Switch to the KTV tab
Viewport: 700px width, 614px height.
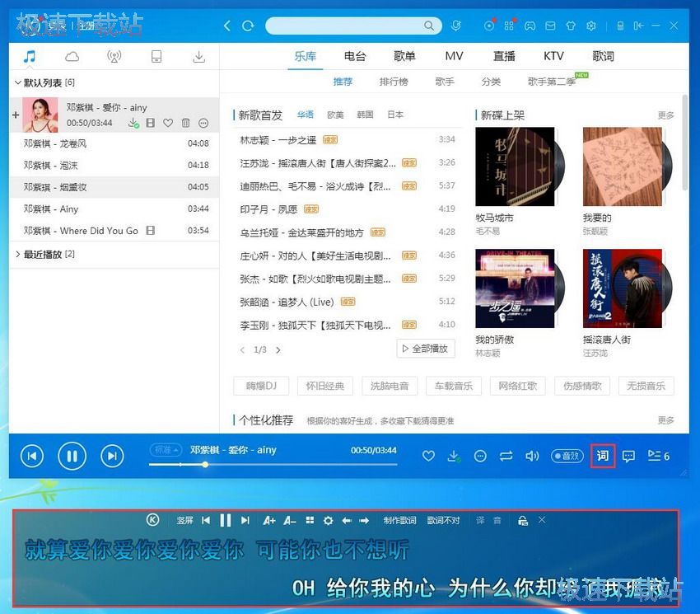(x=553, y=56)
